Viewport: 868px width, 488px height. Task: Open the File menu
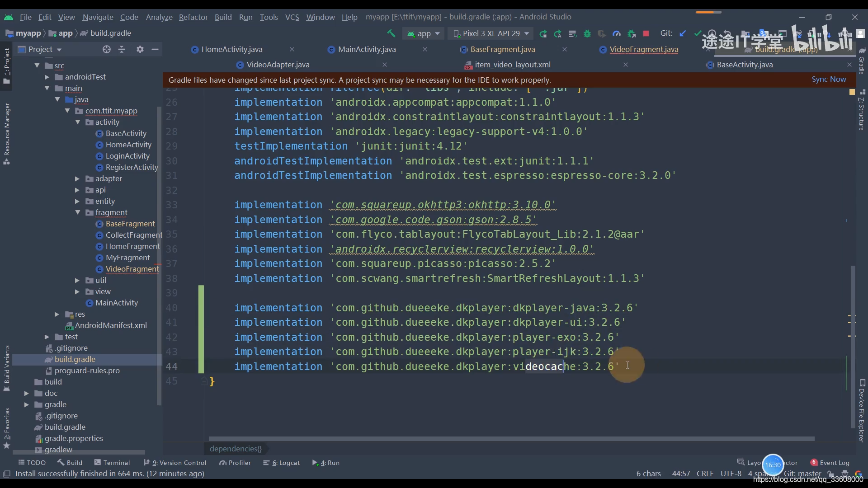(26, 17)
